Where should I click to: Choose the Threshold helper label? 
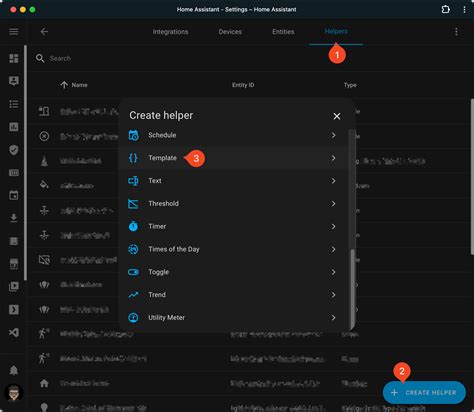[163, 204]
